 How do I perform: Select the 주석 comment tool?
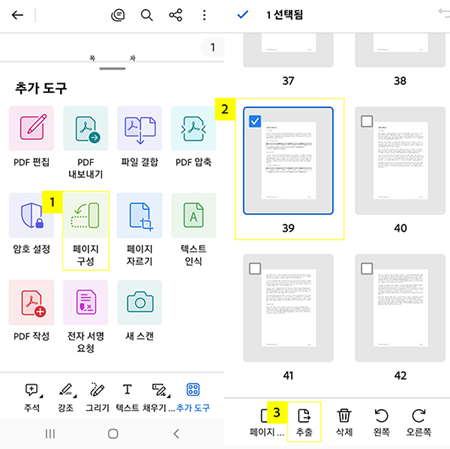click(32, 398)
